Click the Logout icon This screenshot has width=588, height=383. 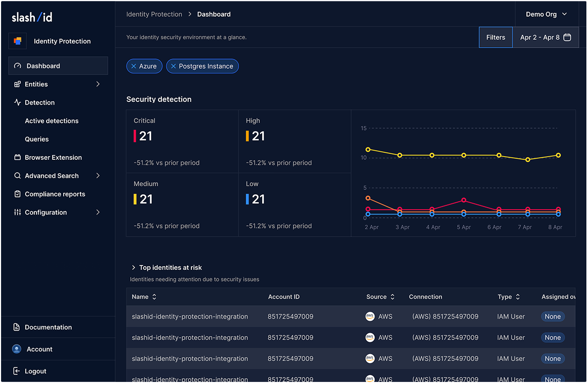click(x=17, y=371)
